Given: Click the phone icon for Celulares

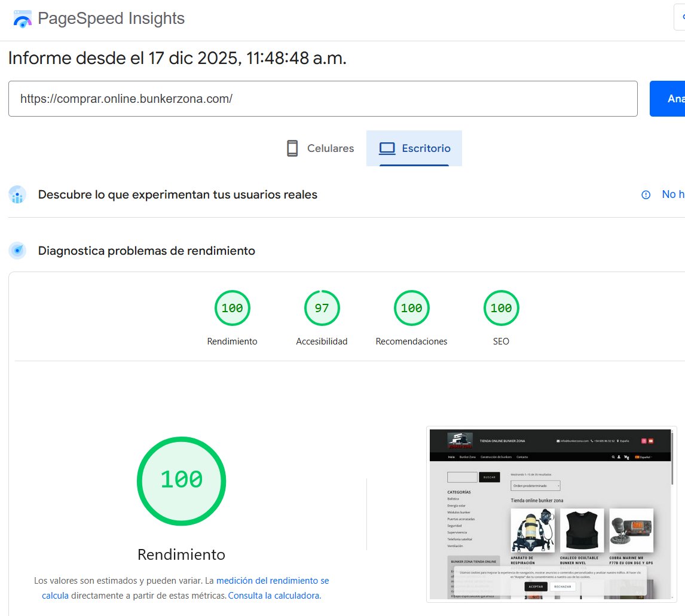Looking at the screenshot, I should tap(292, 148).
